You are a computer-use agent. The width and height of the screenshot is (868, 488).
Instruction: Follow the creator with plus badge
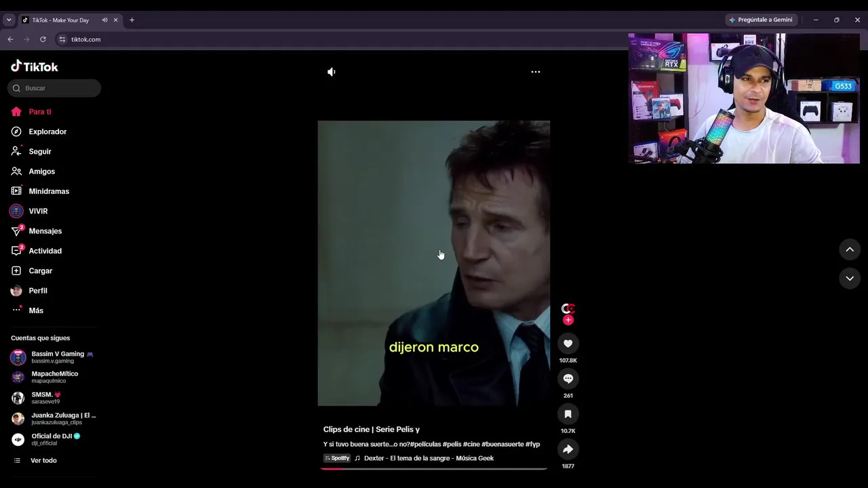[x=568, y=320]
